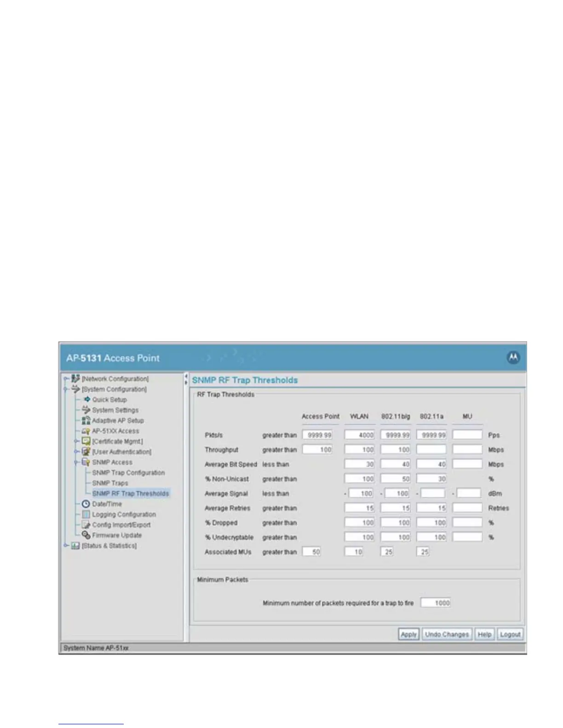Click the Pkts/s WLAN field showing 4000

[360, 435]
